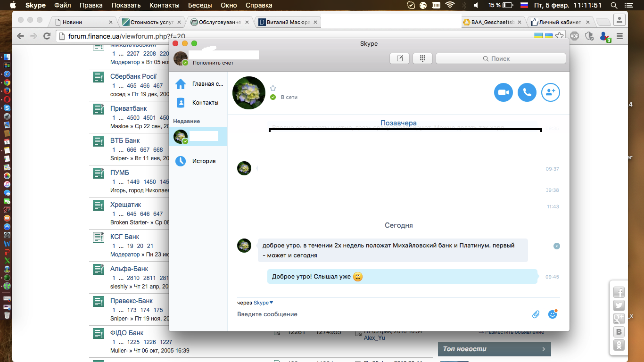Click the ABP Adblock extension icon
Image resolution: width=644 pixels, height=362 pixels.
pos(574,36)
